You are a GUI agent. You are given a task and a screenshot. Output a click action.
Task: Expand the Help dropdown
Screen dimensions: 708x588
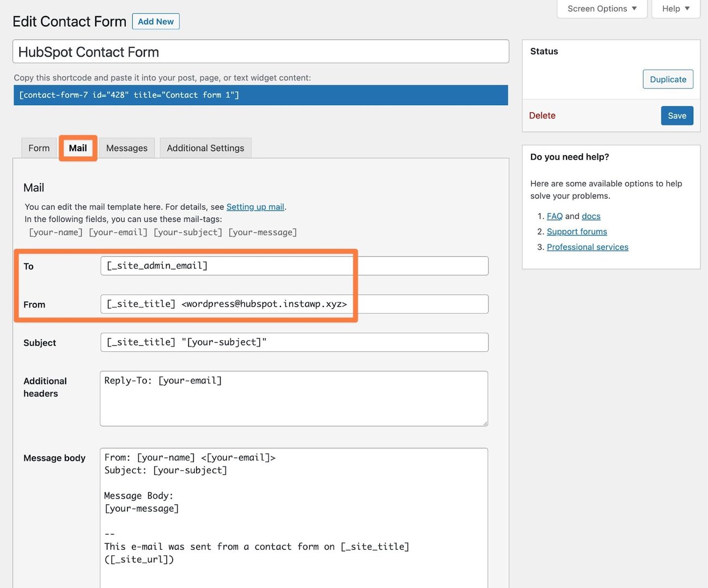675,8
